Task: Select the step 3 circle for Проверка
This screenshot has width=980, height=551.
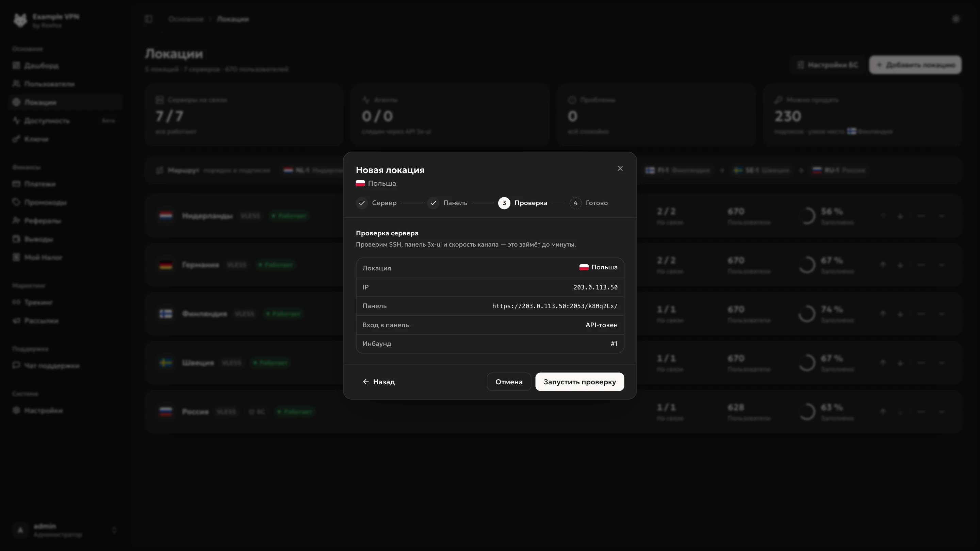Action: pyautogui.click(x=504, y=203)
